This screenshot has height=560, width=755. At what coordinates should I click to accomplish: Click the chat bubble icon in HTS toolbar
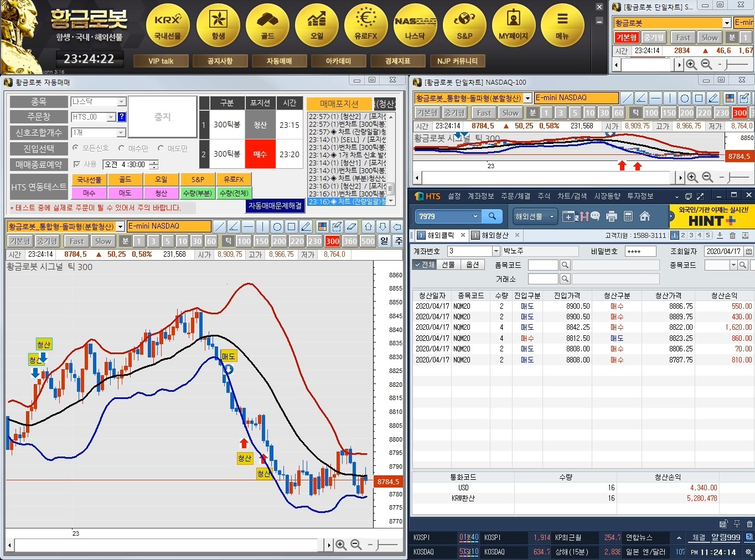point(595,216)
